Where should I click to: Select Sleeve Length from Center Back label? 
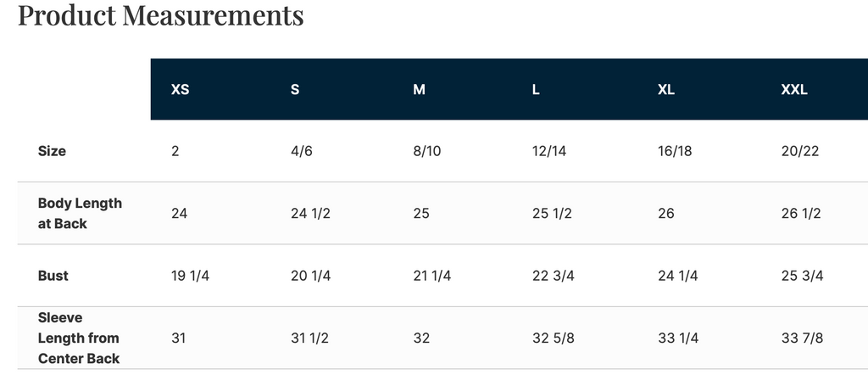79,338
